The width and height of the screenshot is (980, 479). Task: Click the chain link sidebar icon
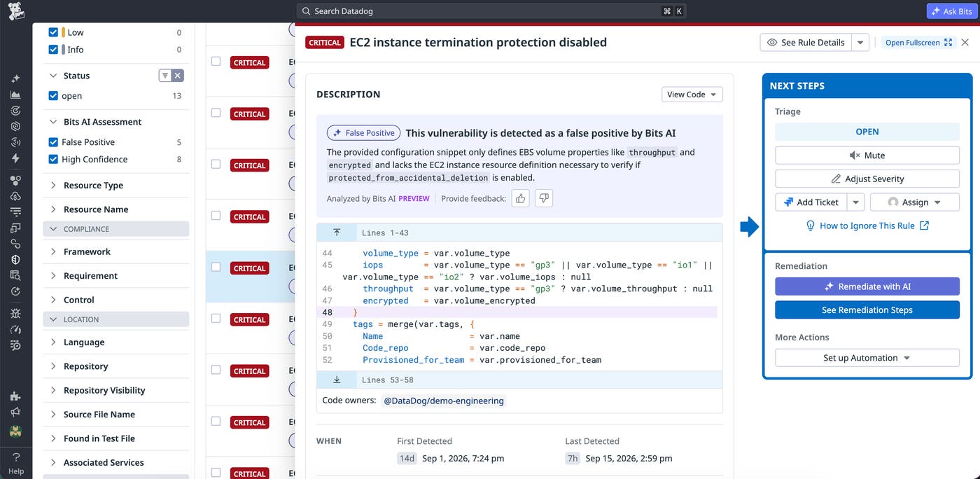point(15,244)
